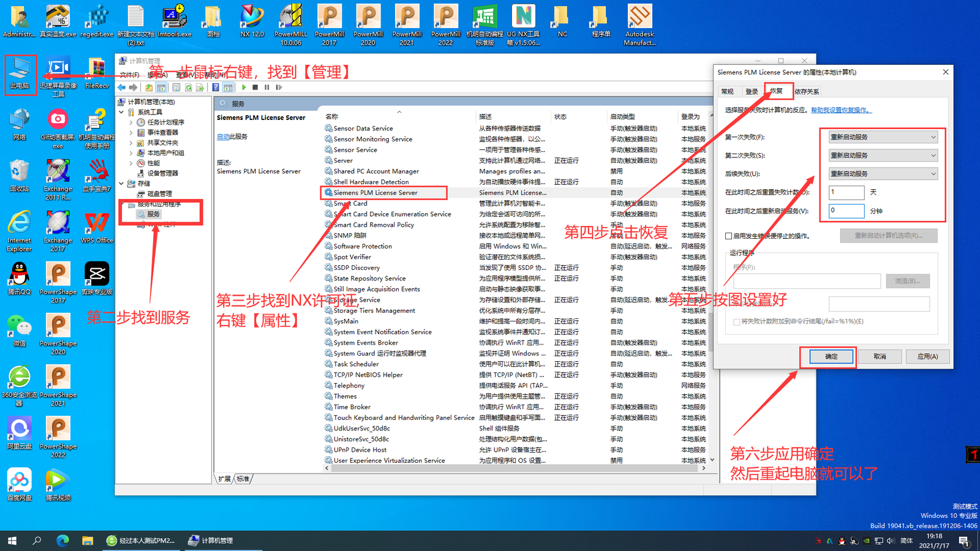Open the First failure (第一次失败) dropdown
This screenshot has width=980, height=551.
[883, 137]
